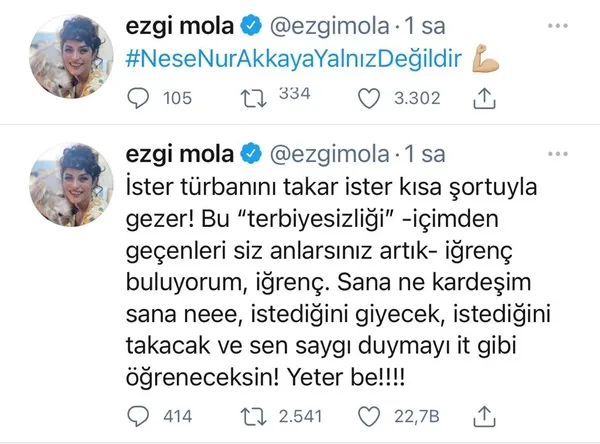Click the 'ezgi mola' name on the second tweet
Screen dimensions: 600x444
pyautogui.click(x=184, y=154)
